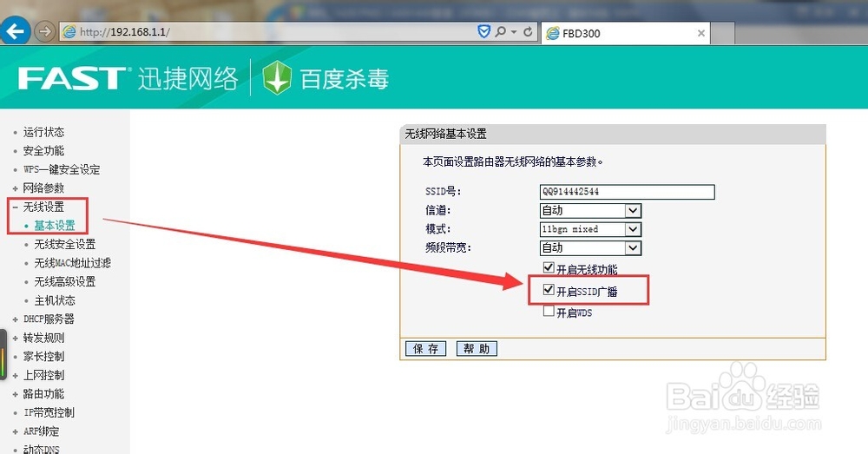Viewport: 868px width, 454px height.
Task: Click the 无线网络基本设置 panel title
Action: pyautogui.click(x=445, y=134)
